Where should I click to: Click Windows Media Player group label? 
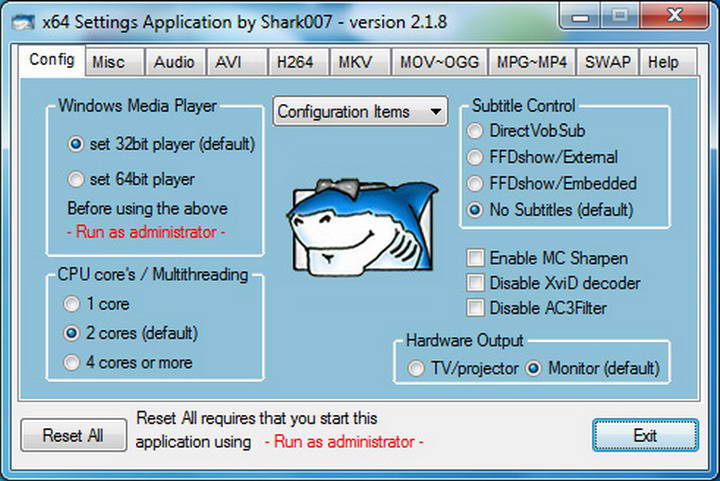pos(138,106)
